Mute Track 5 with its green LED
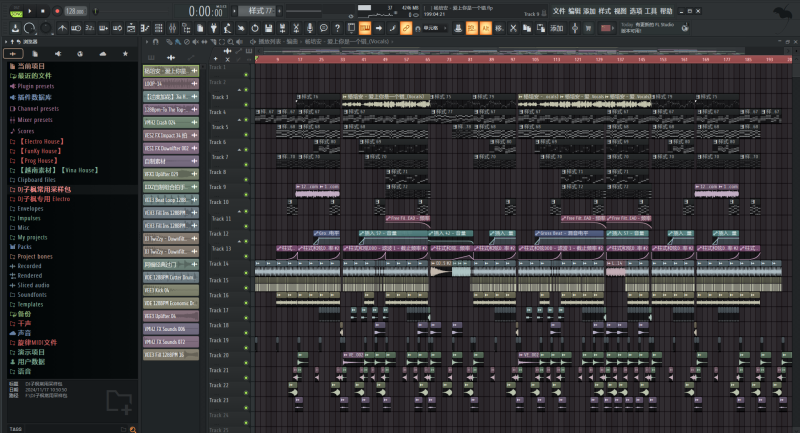The width and height of the screenshot is (800, 433). [246, 135]
